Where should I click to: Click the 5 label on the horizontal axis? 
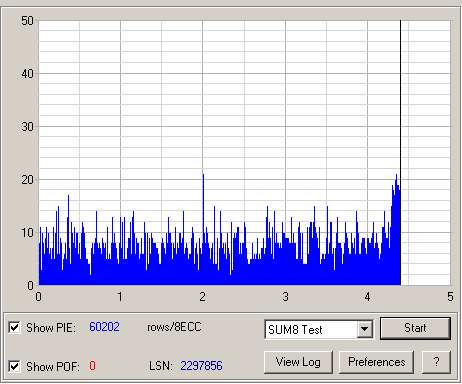pos(450,297)
